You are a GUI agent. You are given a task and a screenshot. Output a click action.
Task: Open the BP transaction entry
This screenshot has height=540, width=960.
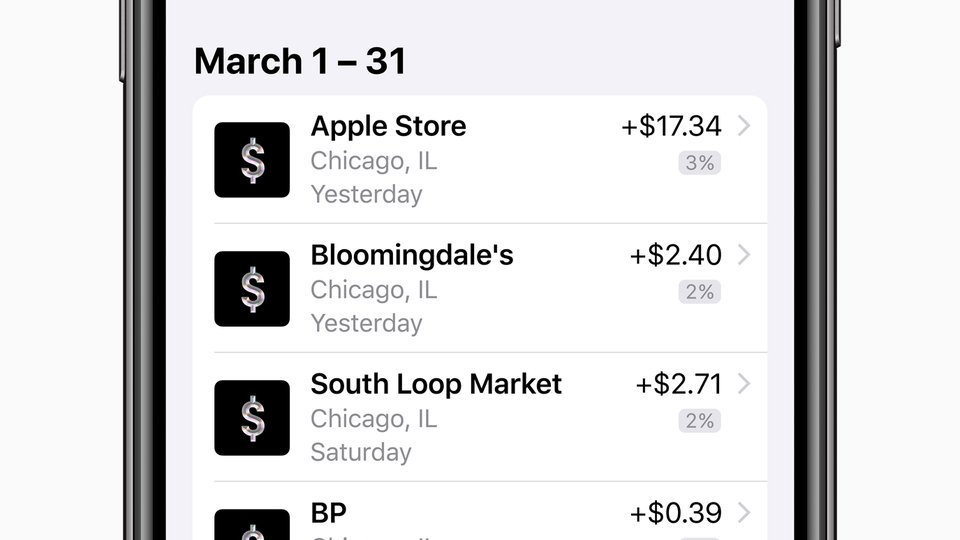point(480,511)
